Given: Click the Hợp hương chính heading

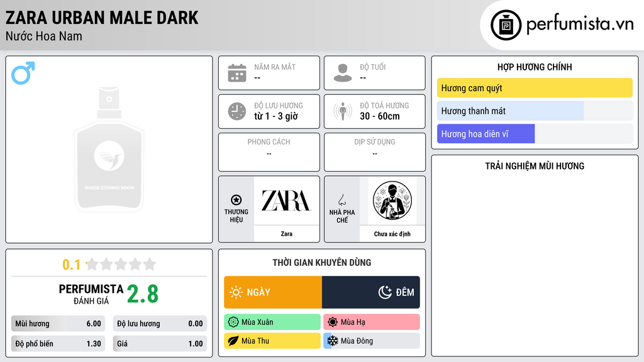Looking at the screenshot, I should pos(535,67).
